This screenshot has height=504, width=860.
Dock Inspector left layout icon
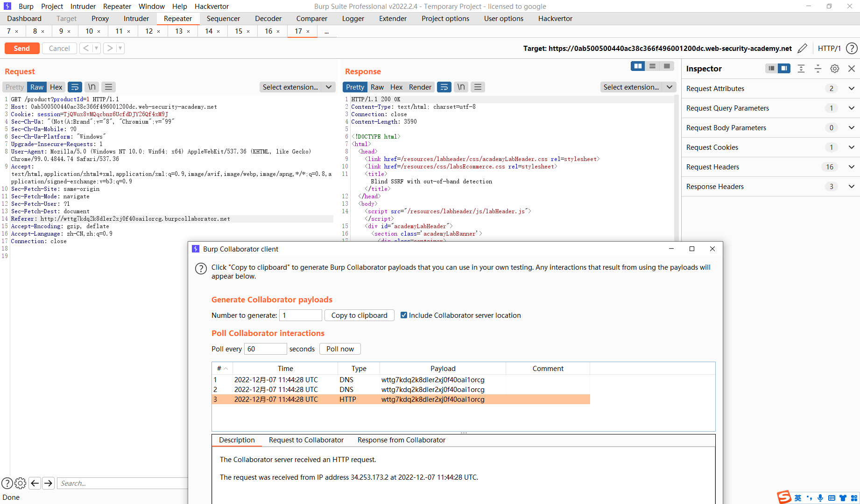[x=771, y=69]
